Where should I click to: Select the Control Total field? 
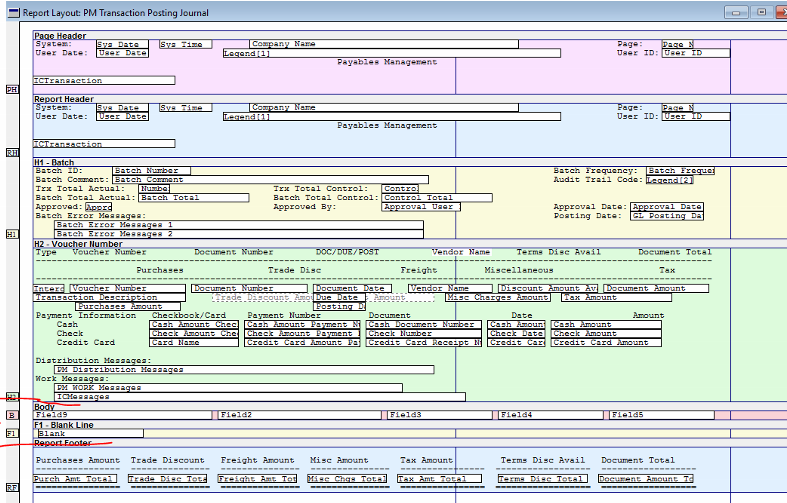click(x=437, y=198)
